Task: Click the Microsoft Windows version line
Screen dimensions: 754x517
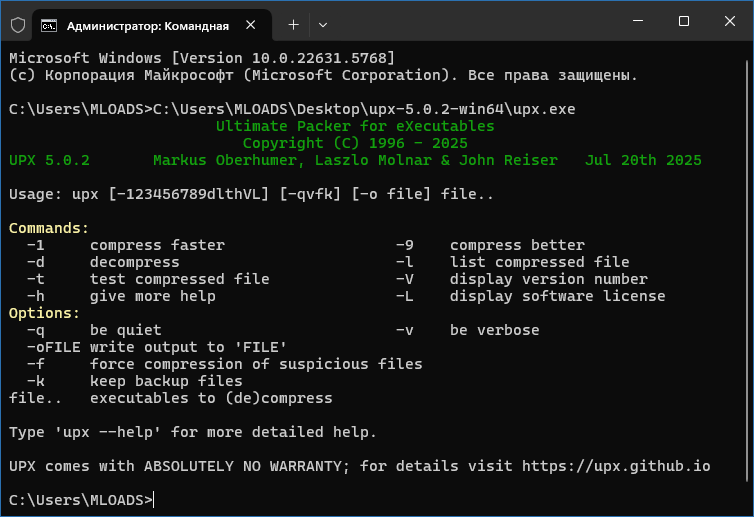Action: click(202, 58)
